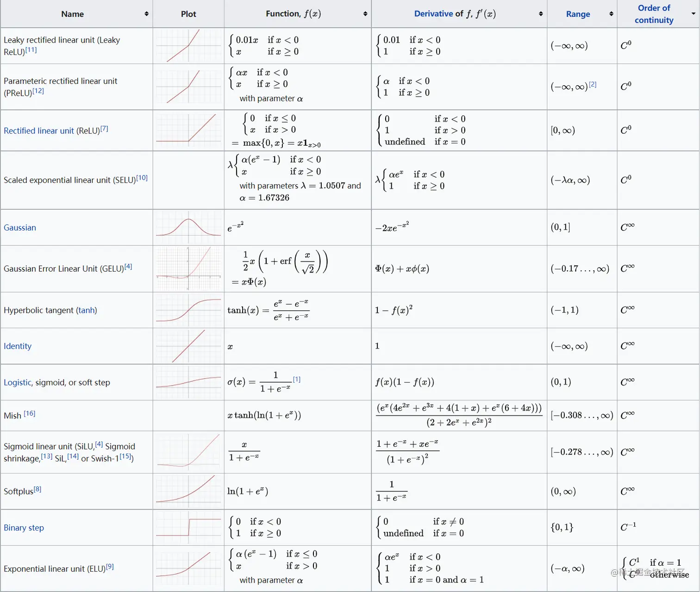View the Gaussian plot thumbnail

pyautogui.click(x=188, y=227)
